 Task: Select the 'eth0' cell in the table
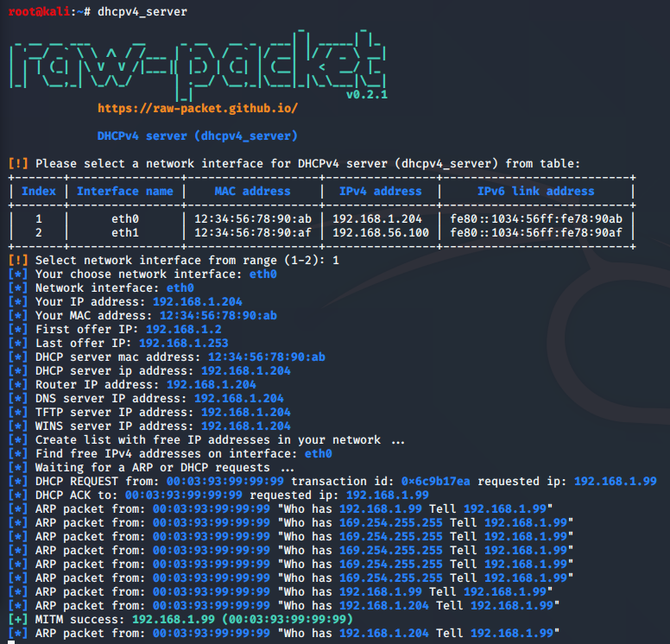(x=125, y=218)
